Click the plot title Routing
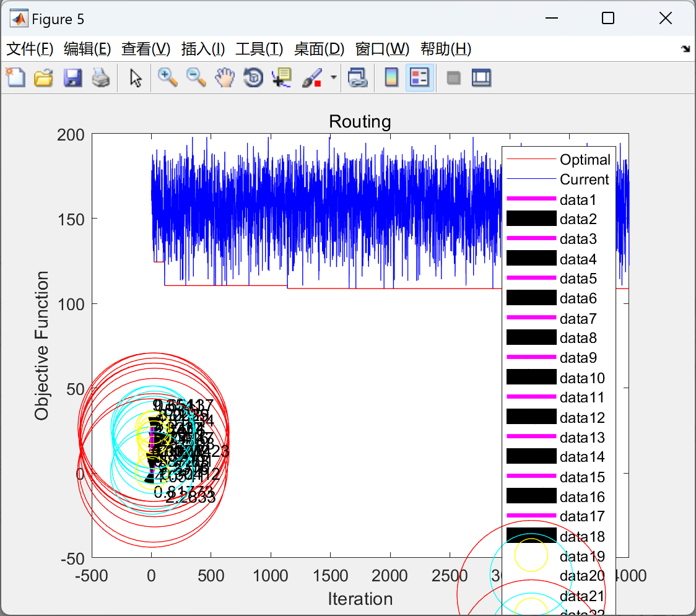This screenshot has width=696, height=616. [360, 121]
